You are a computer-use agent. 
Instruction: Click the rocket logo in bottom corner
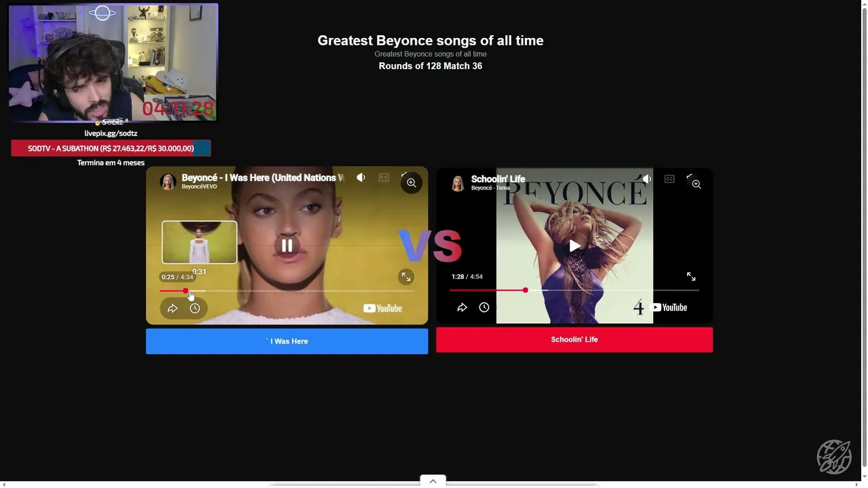tap(834, 456)
